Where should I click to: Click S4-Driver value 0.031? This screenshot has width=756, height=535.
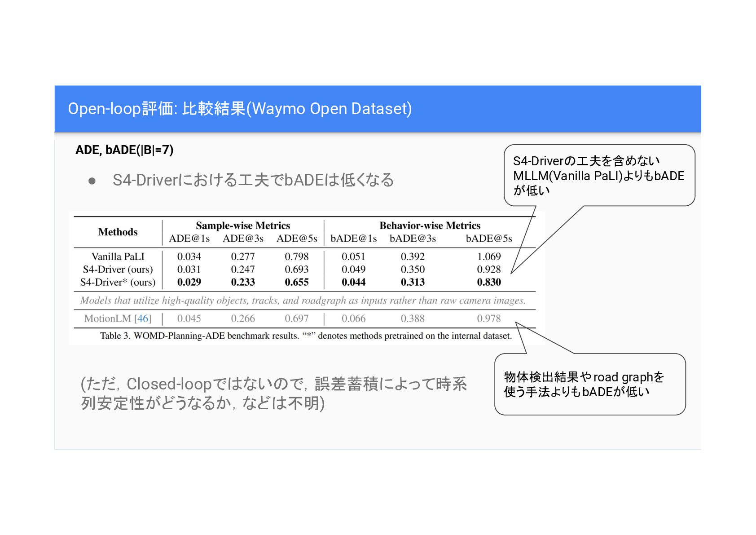click(189, 270)
